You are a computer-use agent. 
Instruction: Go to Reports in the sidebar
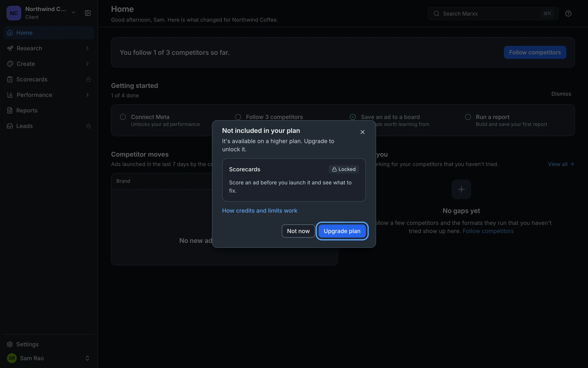coord(49,110)
